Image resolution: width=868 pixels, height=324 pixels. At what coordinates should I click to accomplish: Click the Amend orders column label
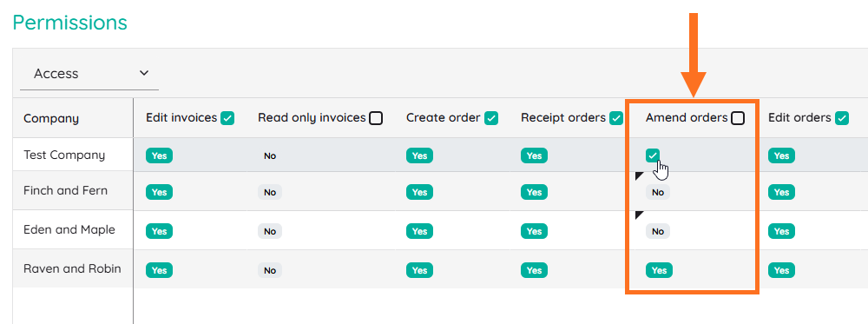687,117
